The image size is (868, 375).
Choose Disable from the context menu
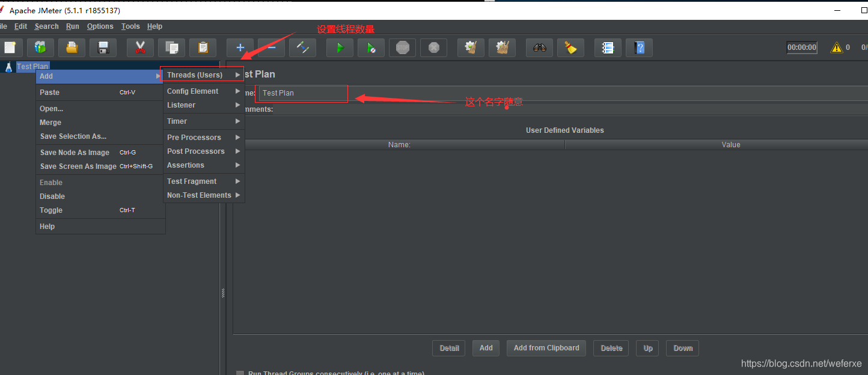pos(100,197)
